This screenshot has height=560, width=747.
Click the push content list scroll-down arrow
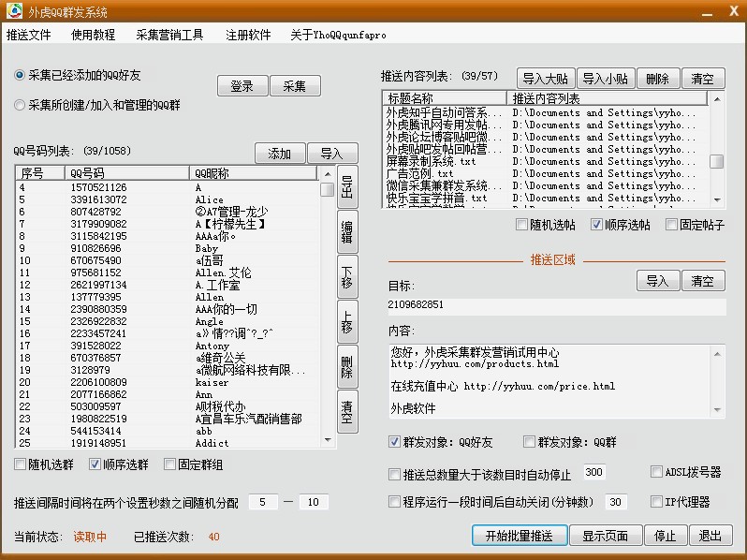pos(717,200)
